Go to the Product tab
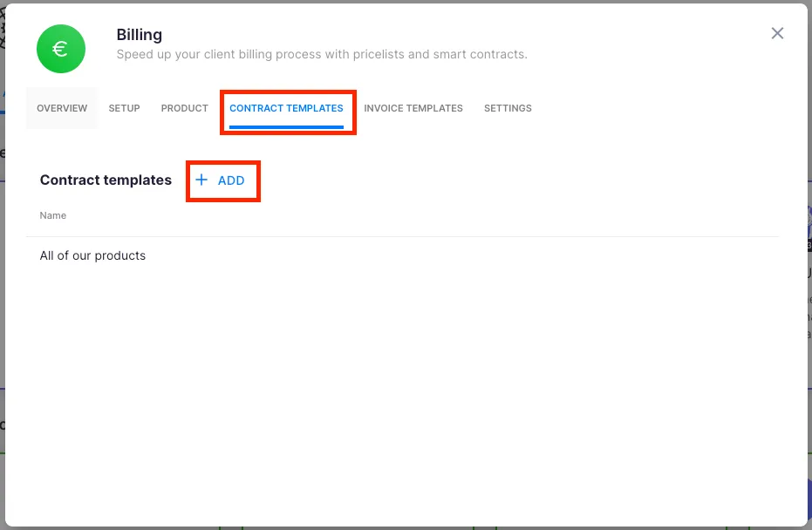 click(184, 108)
